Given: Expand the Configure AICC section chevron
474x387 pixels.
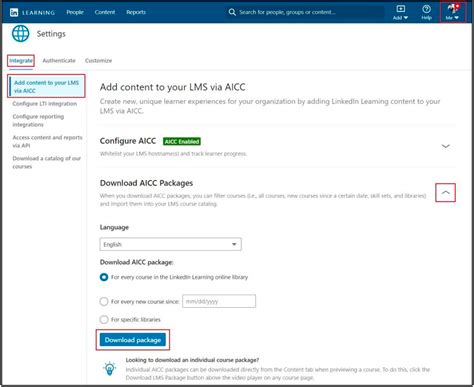Looking at the screenshot, I should coord(445,146).
